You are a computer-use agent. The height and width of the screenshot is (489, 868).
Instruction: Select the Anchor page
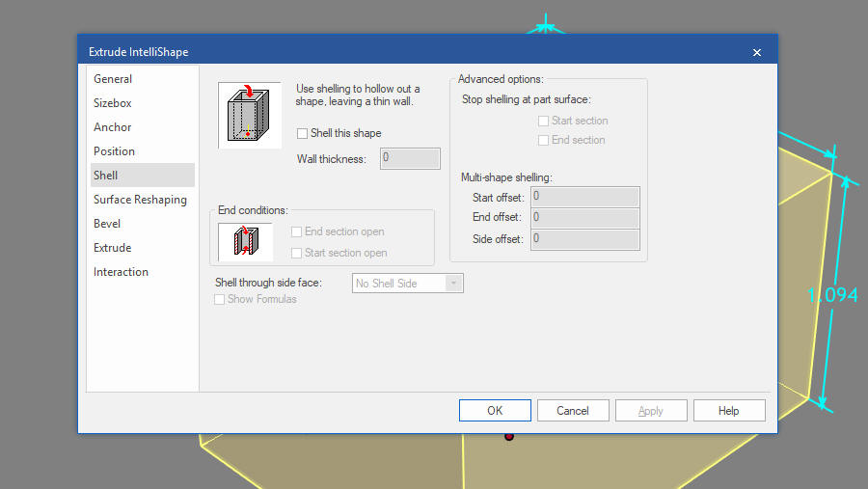click(x=143, y=126)
